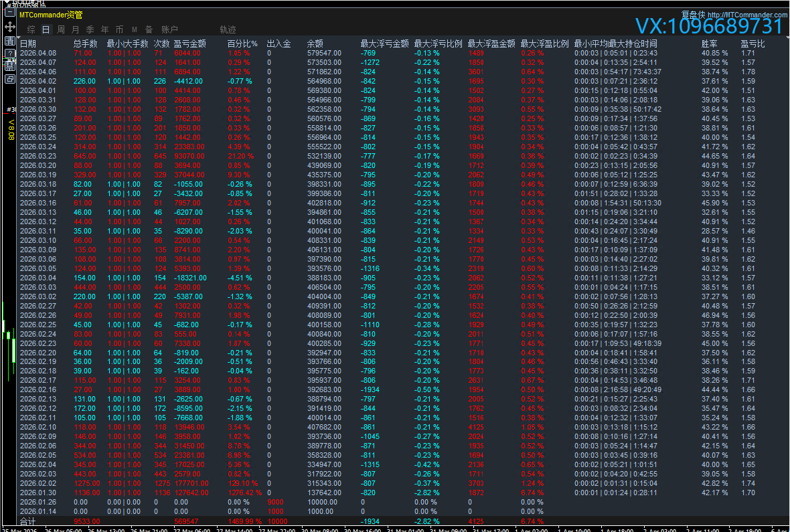Screen dimensions: 790x532
Task: Click the 禁 disable icon in sidebar
Action: (x=10, y=66)
